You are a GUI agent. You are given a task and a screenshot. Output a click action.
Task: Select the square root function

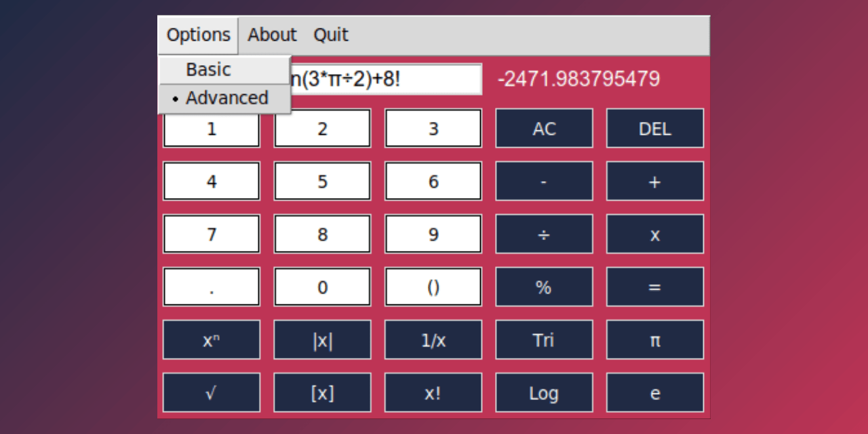pos(211,393)
